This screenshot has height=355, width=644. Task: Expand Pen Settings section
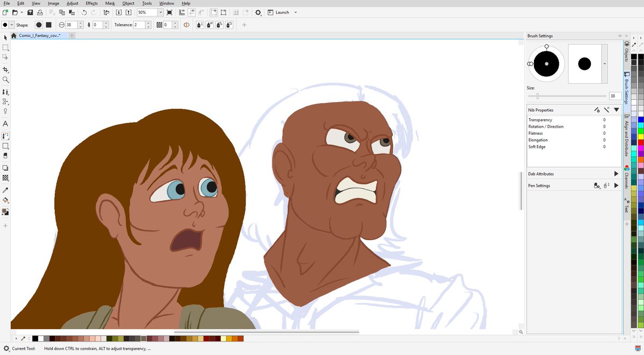point(616,186)
